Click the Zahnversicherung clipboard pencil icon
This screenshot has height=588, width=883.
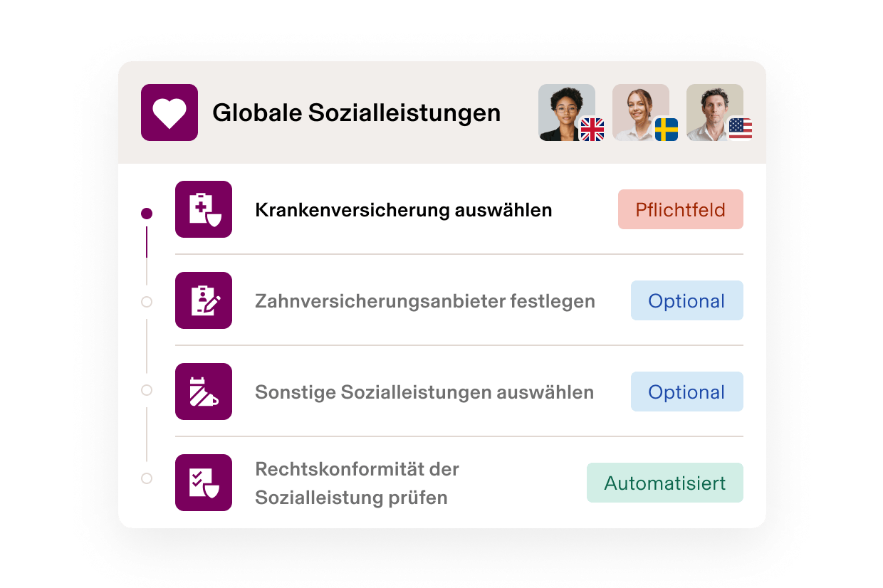tap(203, 300)
